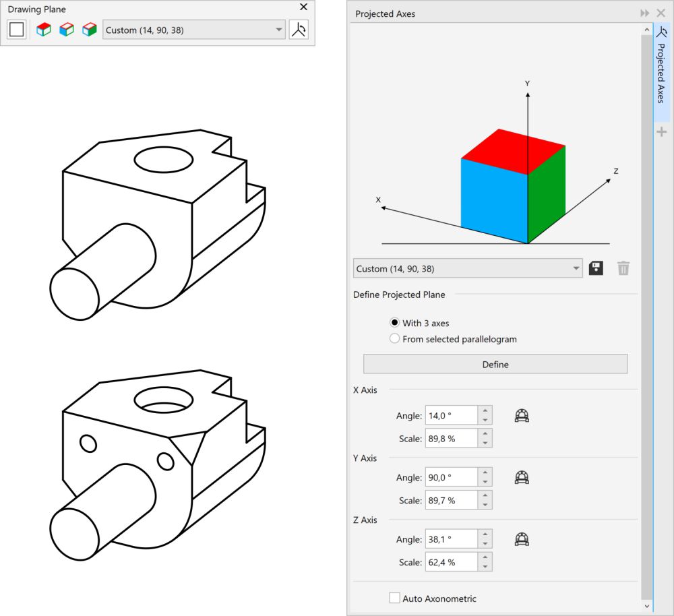Click the X Axis angle protractor icon
This screenshot has height=616, width=674.
[522, 416]
